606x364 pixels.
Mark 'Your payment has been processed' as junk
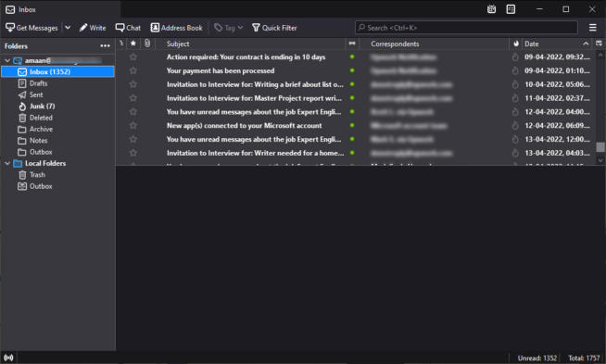(515, 70)
